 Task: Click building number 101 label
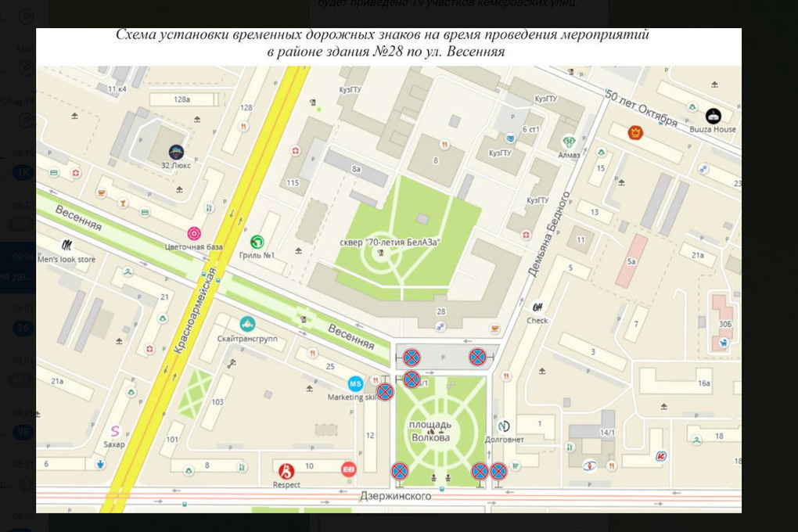point(172,440)
